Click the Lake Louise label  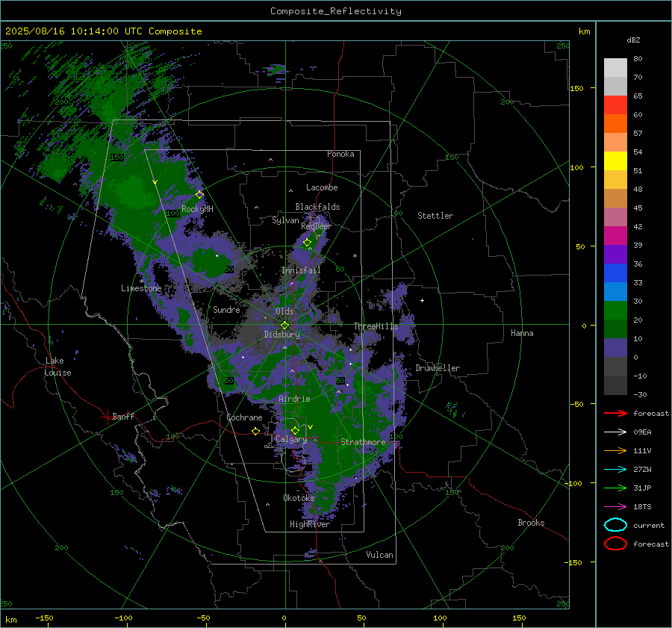point(57,367)
